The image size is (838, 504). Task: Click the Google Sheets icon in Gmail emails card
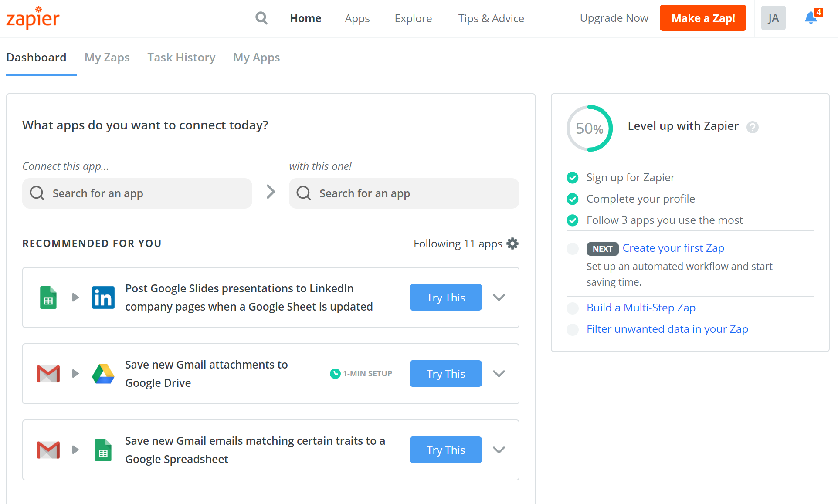(x=103, y=450)
